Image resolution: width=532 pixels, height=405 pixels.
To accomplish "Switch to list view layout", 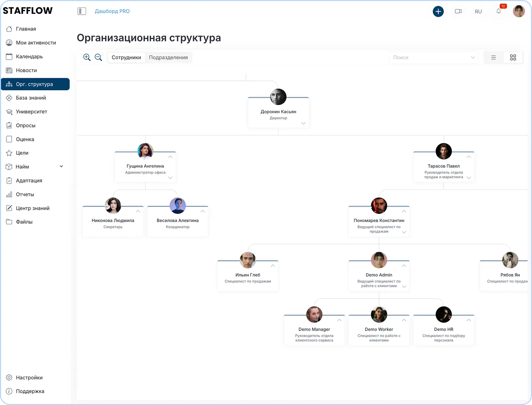I will pyautogui.click(x=493, y=57).
